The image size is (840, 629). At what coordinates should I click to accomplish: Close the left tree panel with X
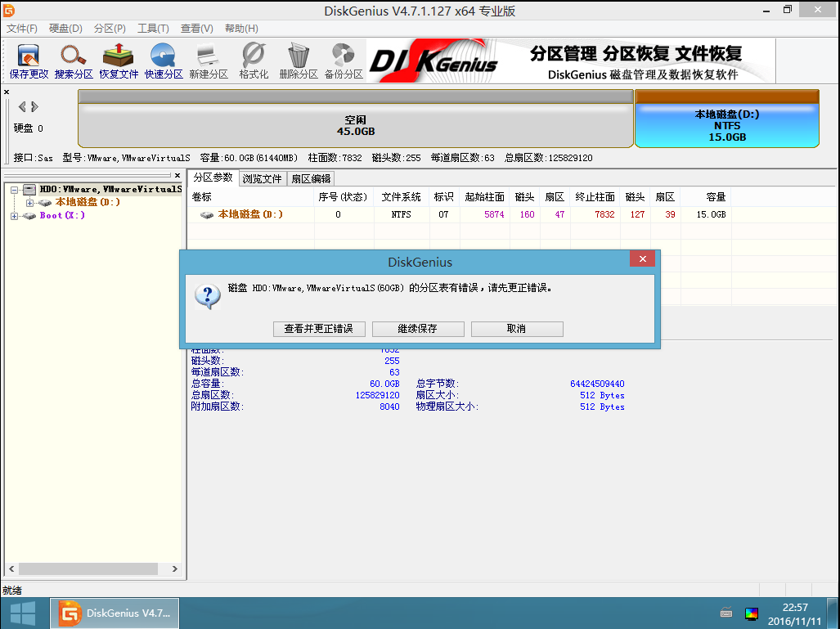[177, 175]
